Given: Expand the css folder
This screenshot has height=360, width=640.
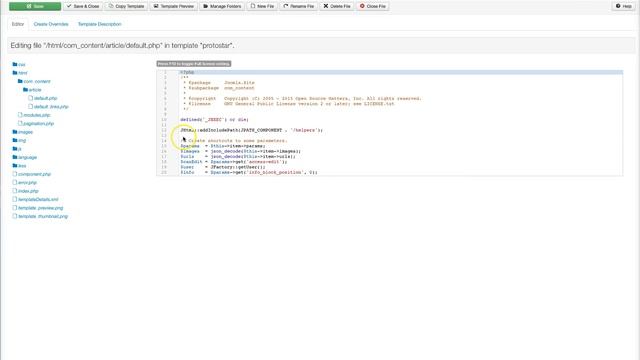Looking at the screenshot, I should pyautogui.click(x=19, y=64).
